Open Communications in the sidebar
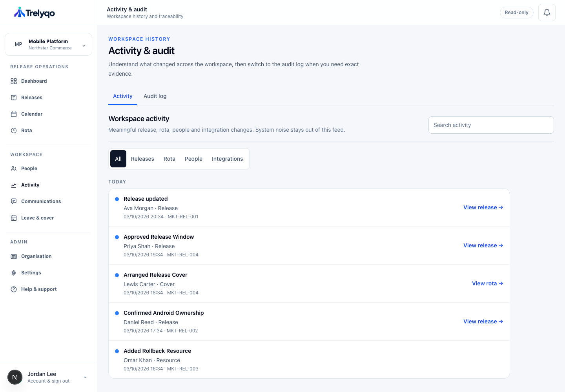Viewport: 565px width, 392px height. (x=49, y=201)
